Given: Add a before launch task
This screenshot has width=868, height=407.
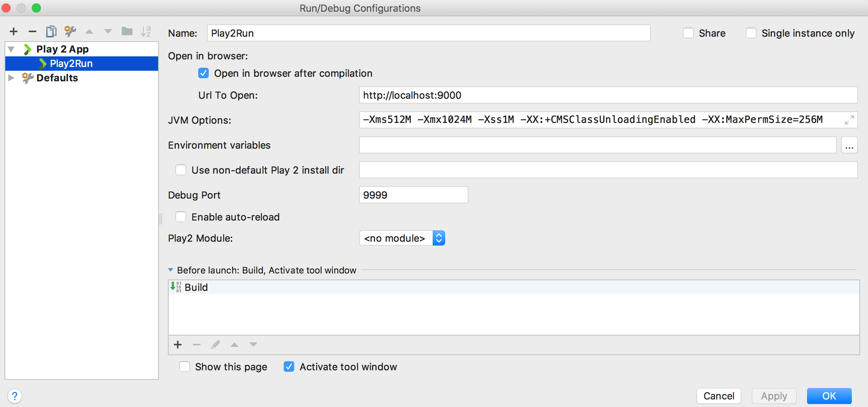Looking at the screenshot, I should [178, 345].
